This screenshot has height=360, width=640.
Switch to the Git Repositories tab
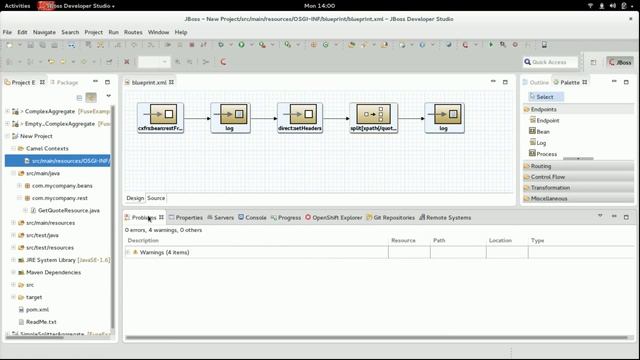coord(390,218)
